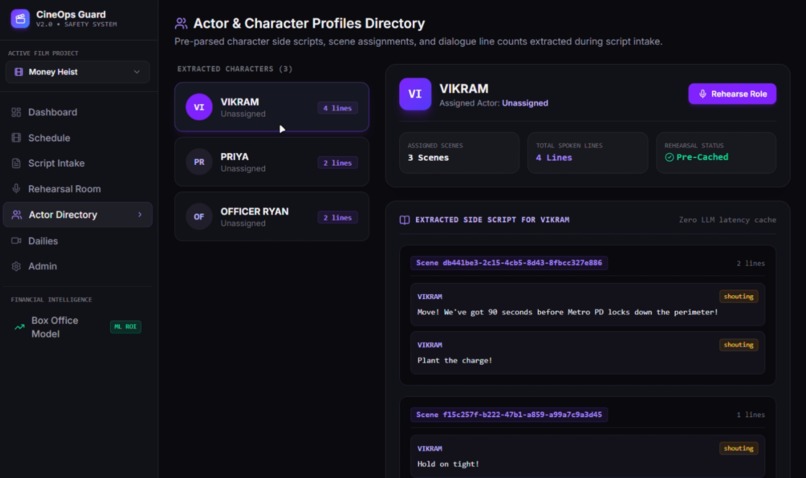
Task: Click the Actor Directory people icon
Action: point(16,214)
